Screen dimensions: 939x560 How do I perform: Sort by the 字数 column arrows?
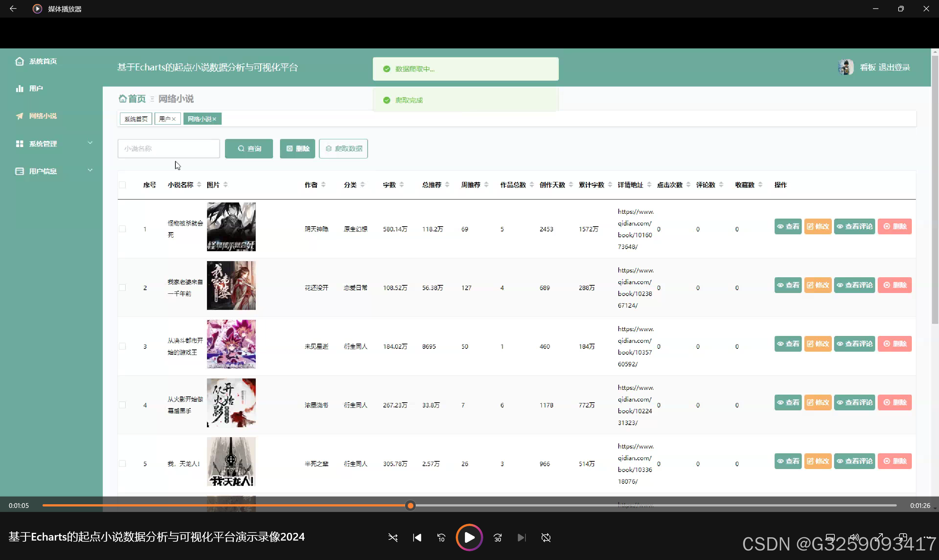coord(402,185)
